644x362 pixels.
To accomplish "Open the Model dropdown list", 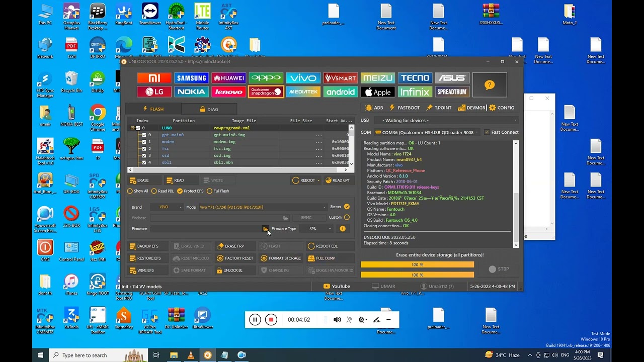I will click(263, 207).
